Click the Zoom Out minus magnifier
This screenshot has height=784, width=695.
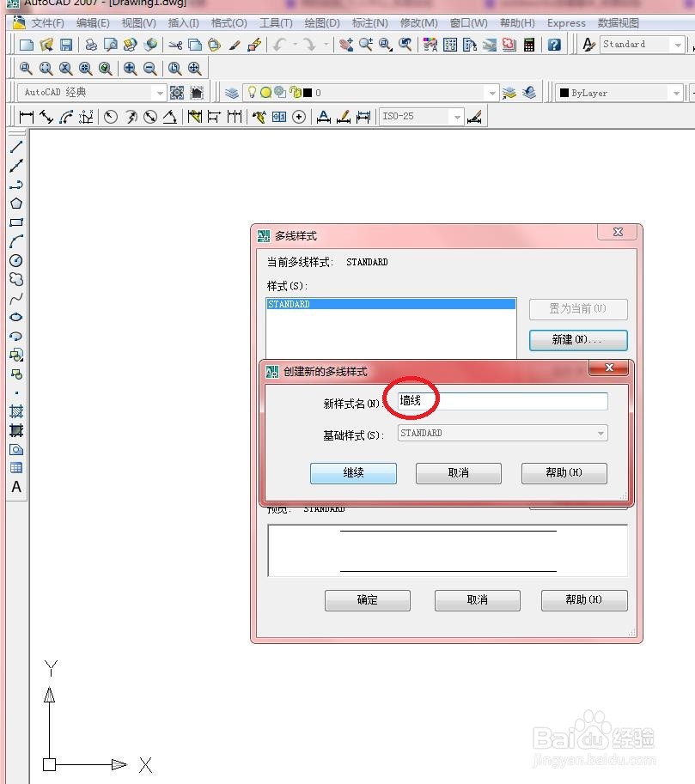click(x=150, y=68)
